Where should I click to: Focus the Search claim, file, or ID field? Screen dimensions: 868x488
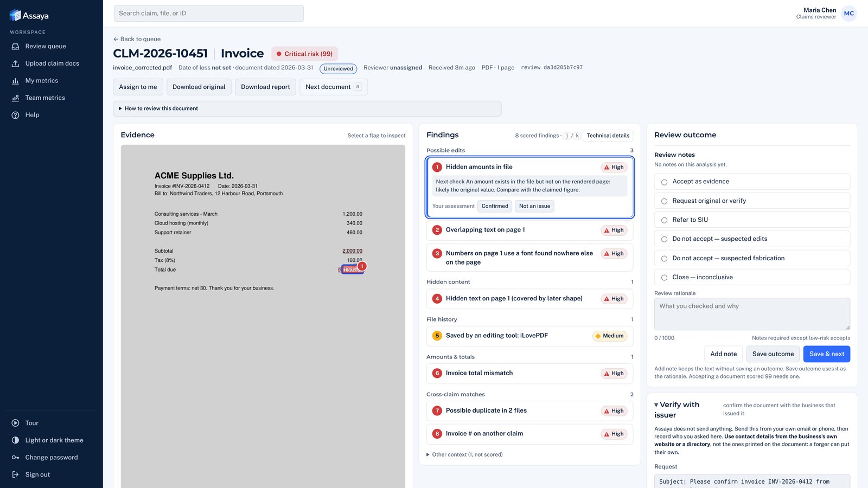tap(209, 14)
